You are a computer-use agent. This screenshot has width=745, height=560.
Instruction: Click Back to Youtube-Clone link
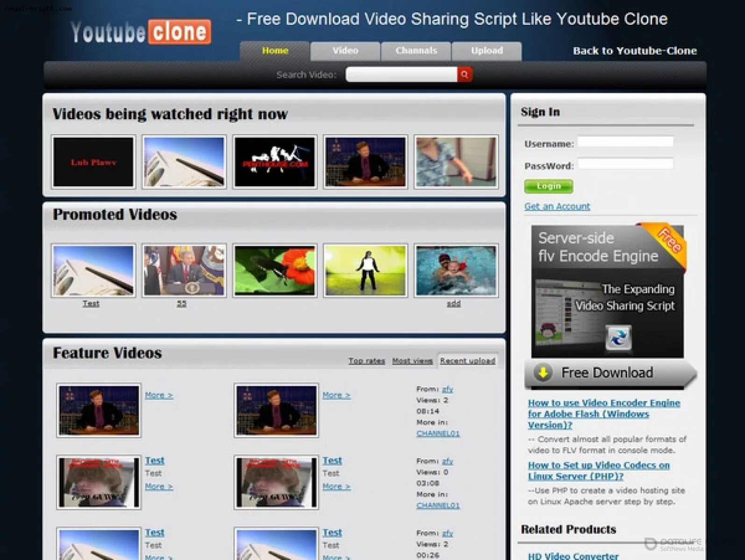635,50
